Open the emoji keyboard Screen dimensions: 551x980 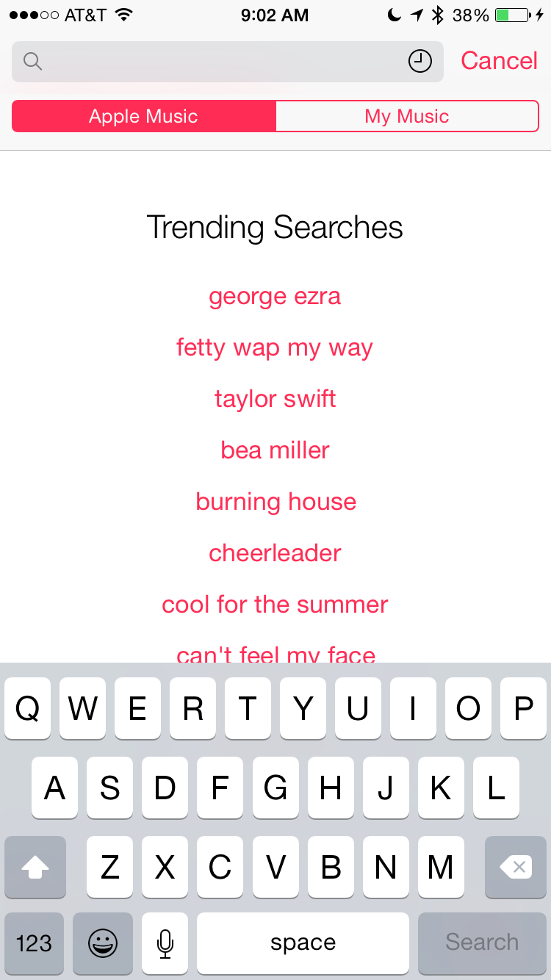pyautogui.click(x=103, y=943)
